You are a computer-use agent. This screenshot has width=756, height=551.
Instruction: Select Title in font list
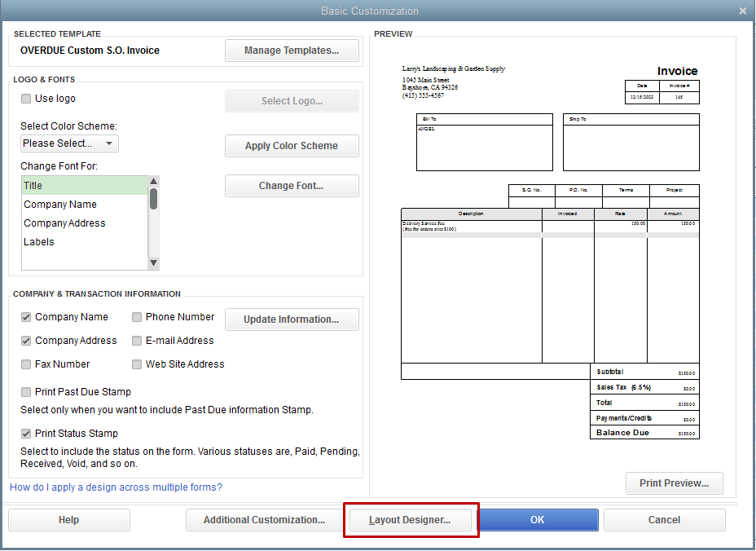pos(85,185)
